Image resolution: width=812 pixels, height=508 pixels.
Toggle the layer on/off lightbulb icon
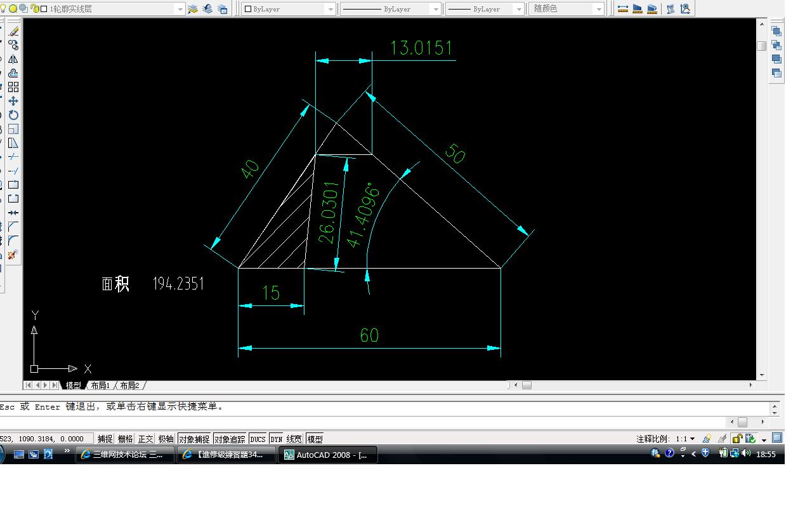point(3,9)
